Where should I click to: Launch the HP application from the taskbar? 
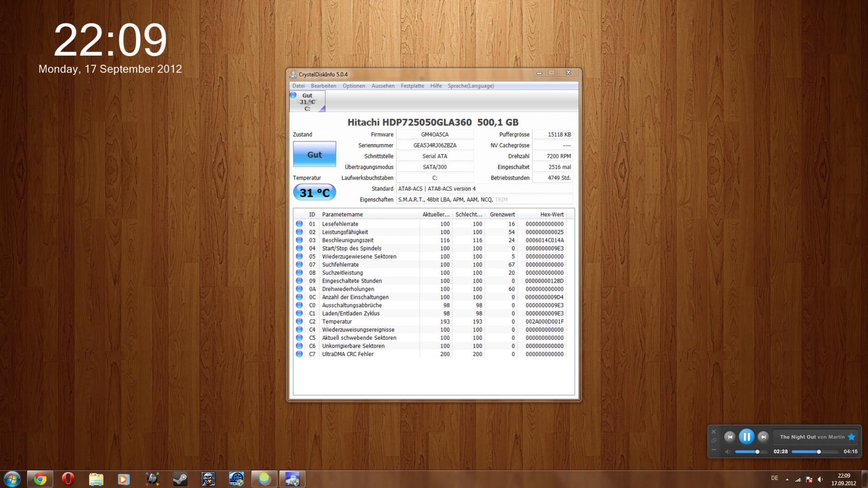click(152, 479)
